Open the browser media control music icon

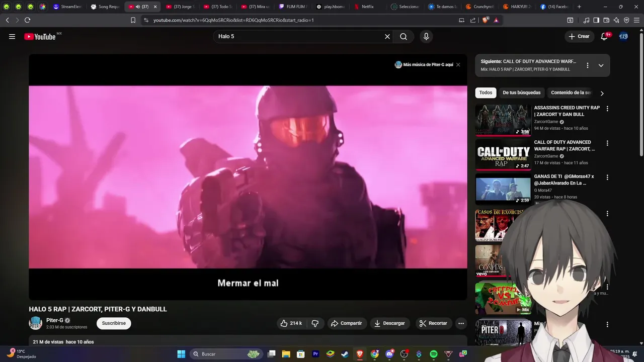pos(586,20)
